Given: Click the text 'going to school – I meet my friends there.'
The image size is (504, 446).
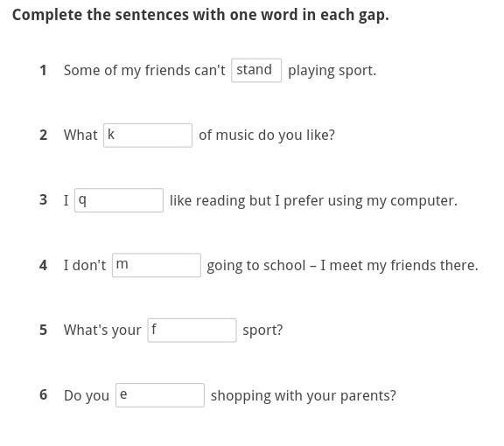Looking at the screenshot, I should pos(343,266).
